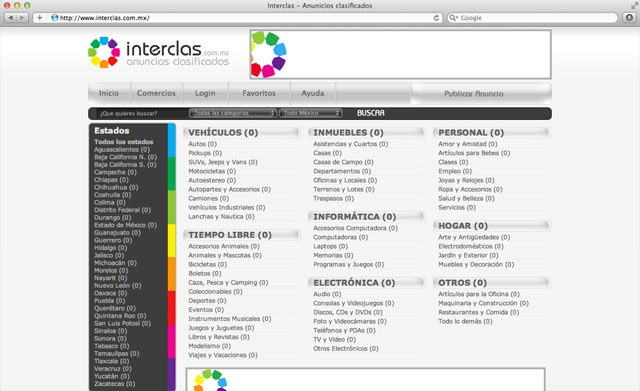The height and width of the screenshot is (391, 640).
Task: Open Lanchas y Nautica (0) subcategory
Action: [x=221, y=216]
